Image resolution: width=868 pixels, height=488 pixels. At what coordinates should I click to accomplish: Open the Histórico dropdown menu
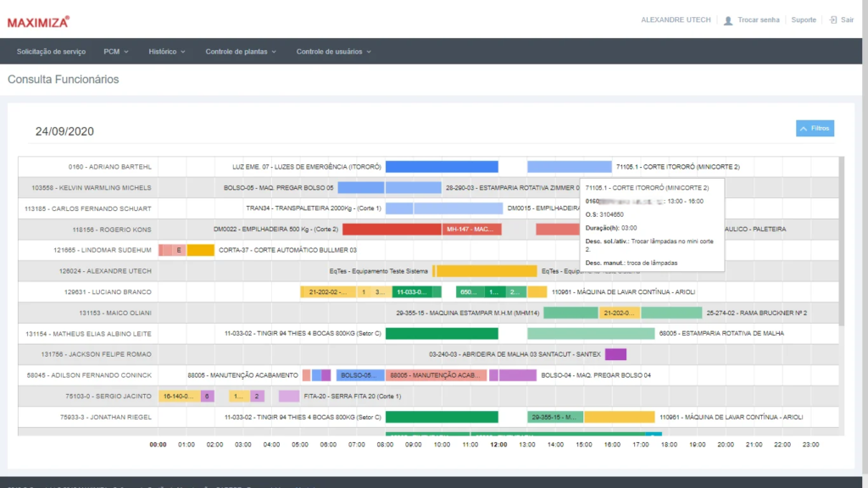pyautogui.click(x=167, y=52)
